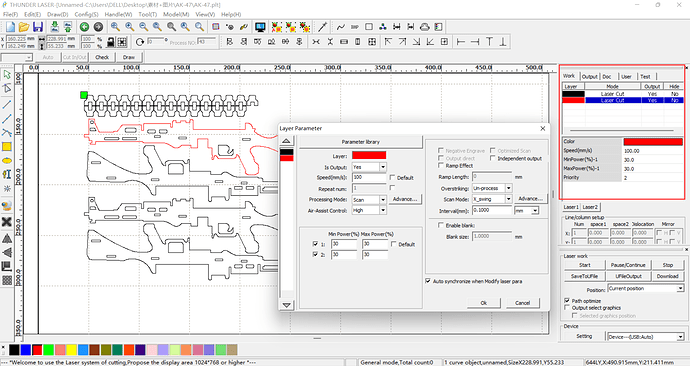Click the Save file floppy icon

(38, 27)
